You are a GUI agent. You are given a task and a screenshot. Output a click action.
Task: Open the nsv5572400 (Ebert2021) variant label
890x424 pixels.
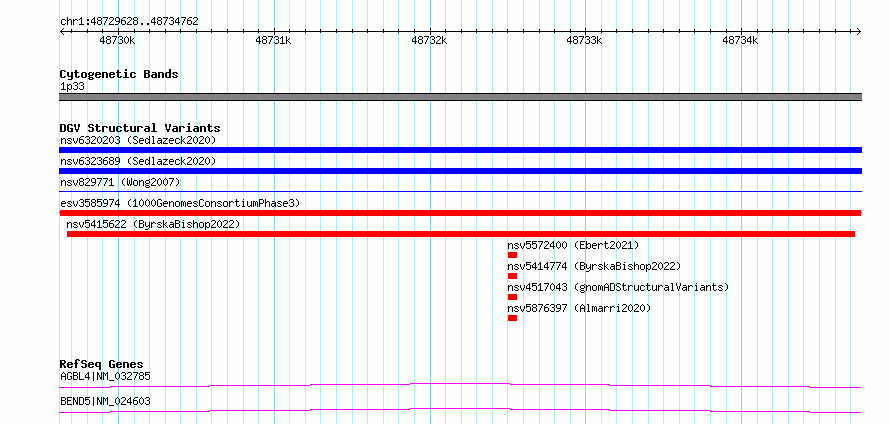click(x=573, y=245)
